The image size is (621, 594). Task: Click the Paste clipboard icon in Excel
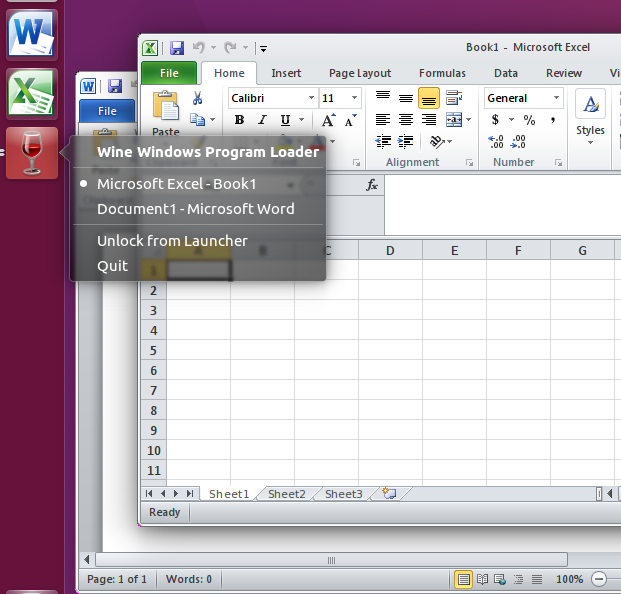166,106
